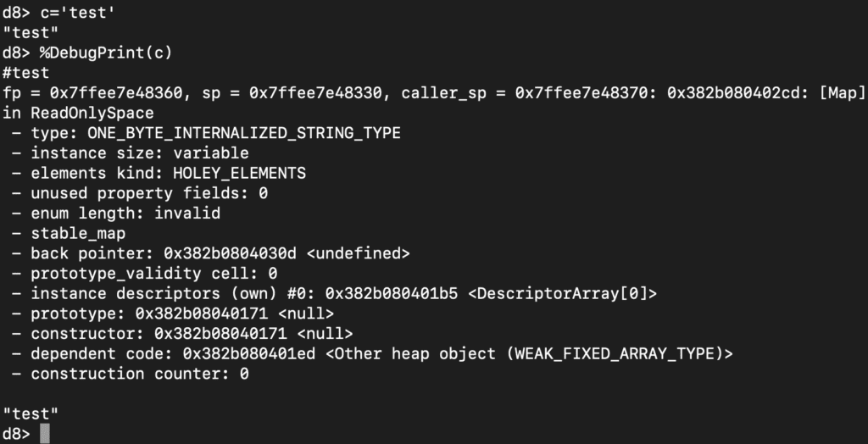868x444 pixels.
Task: Click the stable_map line
Action: tap(77, 233)
